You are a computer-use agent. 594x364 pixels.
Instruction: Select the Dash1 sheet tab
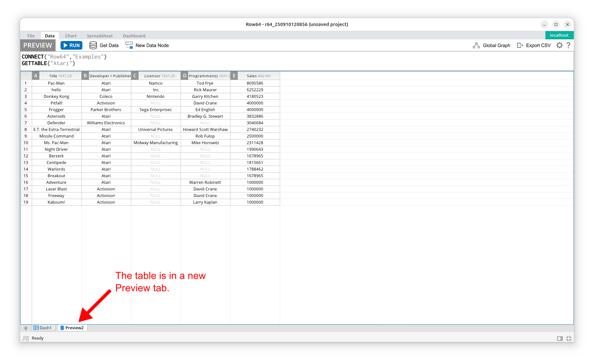pos(43,328)
